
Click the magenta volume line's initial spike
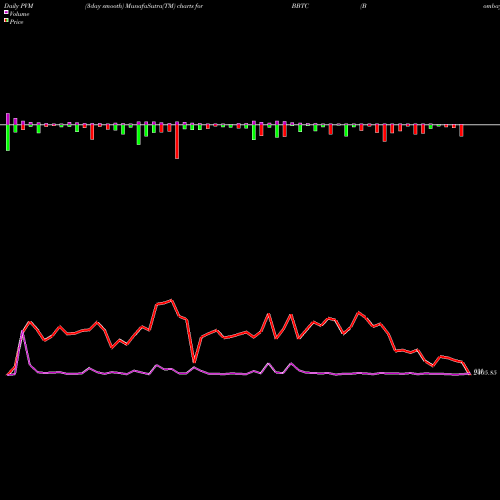pos(22,332)
